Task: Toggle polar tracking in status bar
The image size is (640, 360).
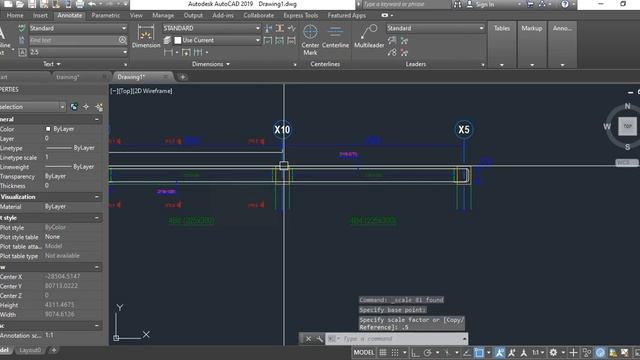Action: 427,353
